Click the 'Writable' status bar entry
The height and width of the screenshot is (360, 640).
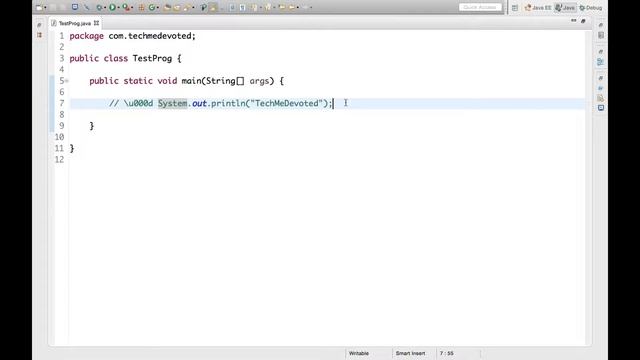(x=359, y=353)
